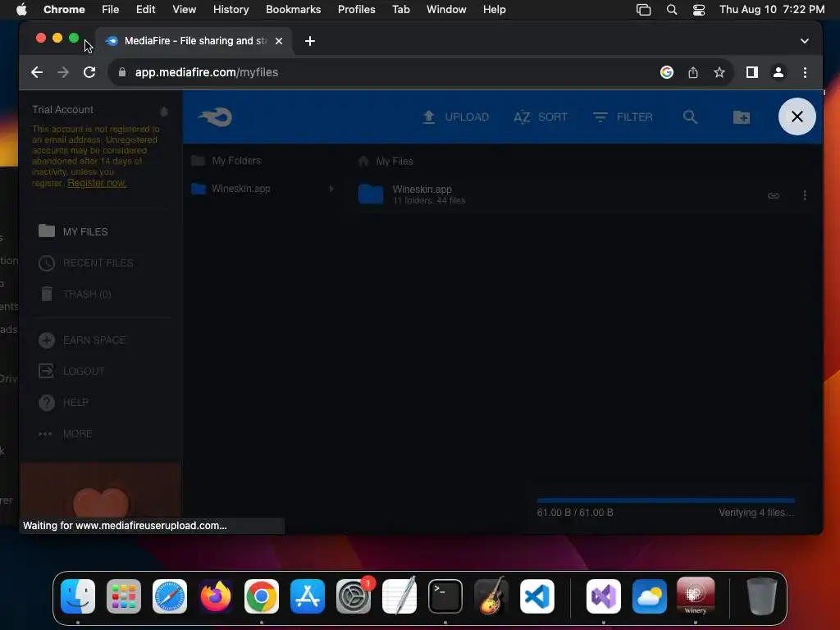This screenshot has width=840, height=630.
Task: Open a new tab with the plus button
Action: (309, 41)
